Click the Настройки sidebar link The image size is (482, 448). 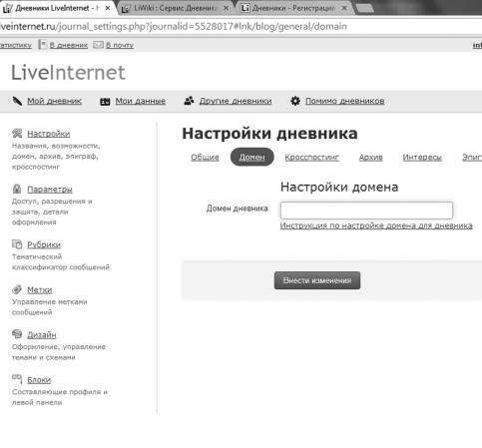click(x=49, y=134)
